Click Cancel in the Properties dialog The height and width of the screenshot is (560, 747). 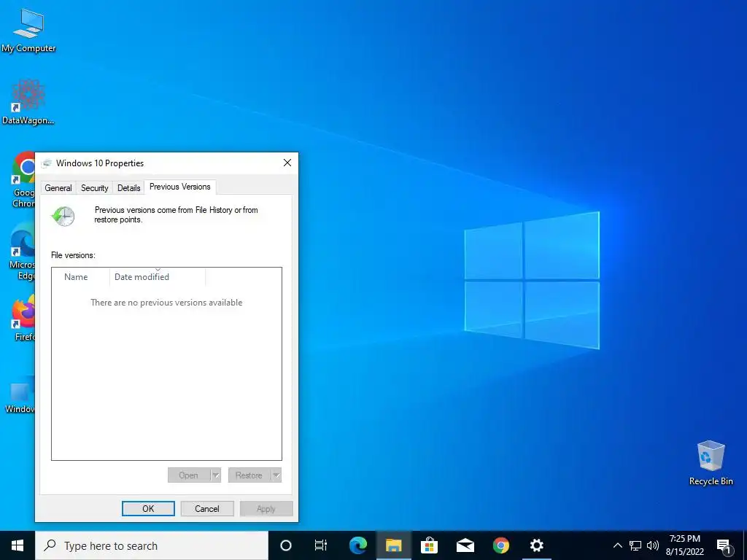point(207,508)
